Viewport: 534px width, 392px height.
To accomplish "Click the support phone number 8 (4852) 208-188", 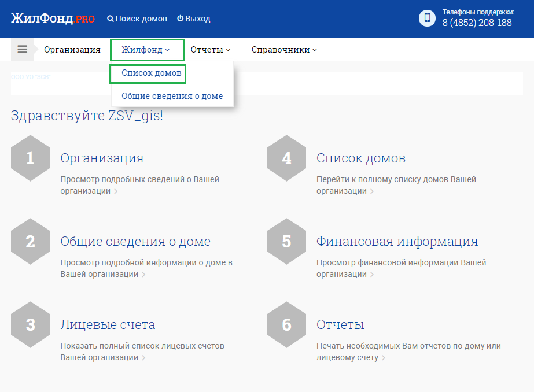I will [x=477, y=23].
